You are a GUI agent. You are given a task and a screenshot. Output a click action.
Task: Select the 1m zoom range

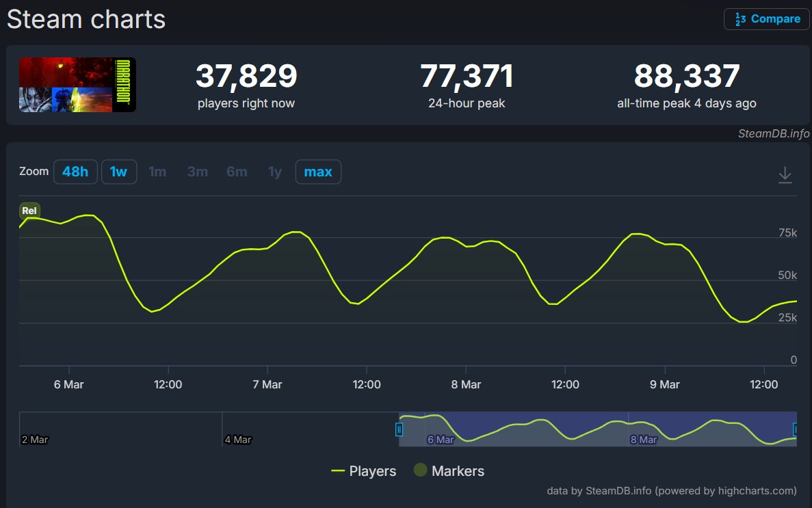(x=157, y=172)
